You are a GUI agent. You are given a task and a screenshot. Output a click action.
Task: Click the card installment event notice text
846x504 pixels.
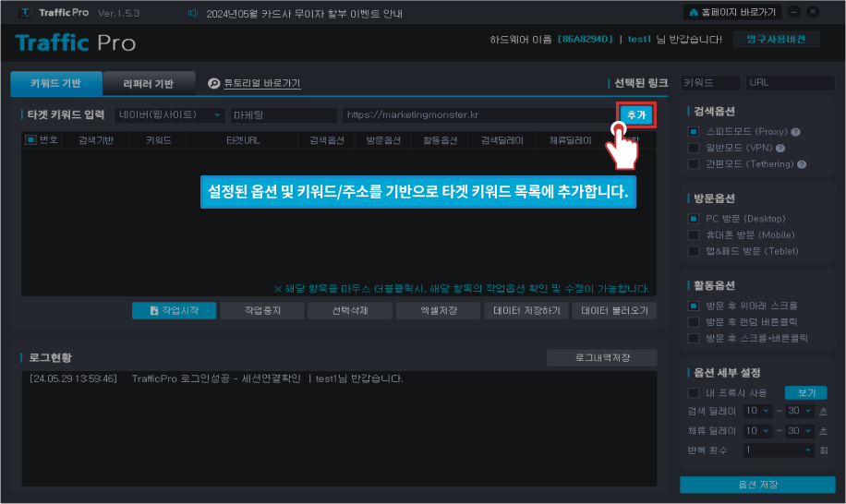click(x=304, y=14)
